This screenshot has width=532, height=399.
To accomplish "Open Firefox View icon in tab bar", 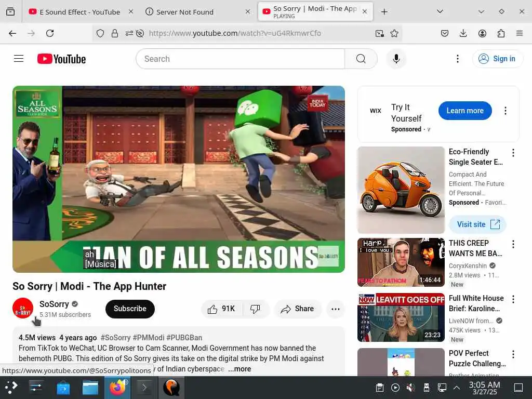I will [10, 12].
